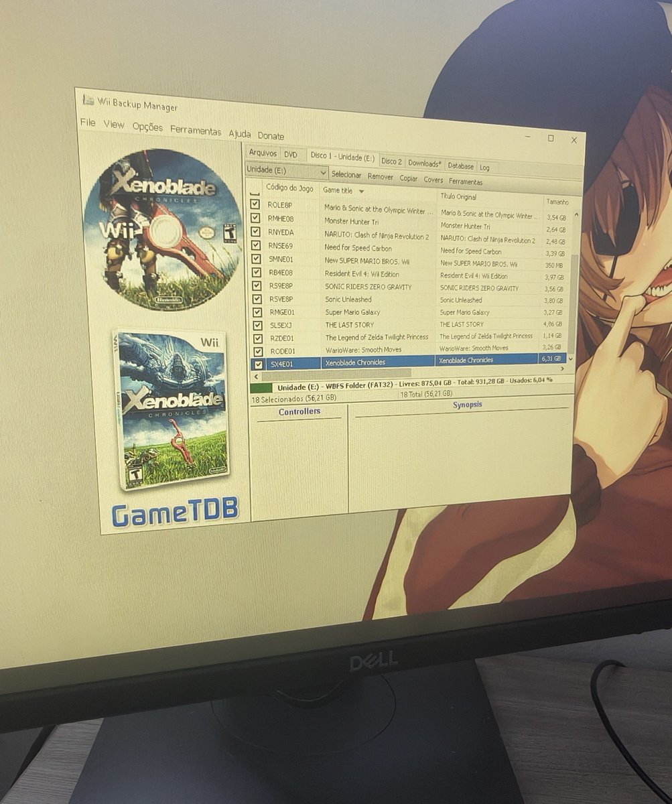Uncheck SMNE01 New SUPER MARIO BROS. Wii checkbox
The height and width of the screenshot is (804, 672).
(x=255, y=259)
